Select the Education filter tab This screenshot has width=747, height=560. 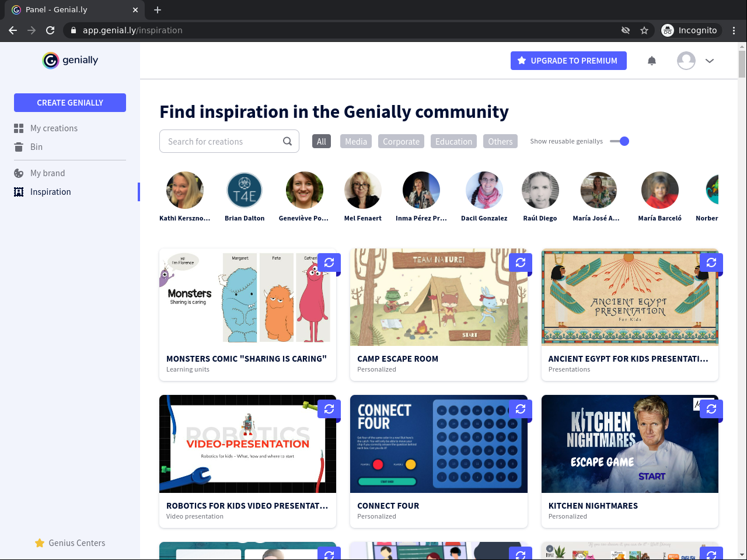pyautogui.click(x=453, y=142)
